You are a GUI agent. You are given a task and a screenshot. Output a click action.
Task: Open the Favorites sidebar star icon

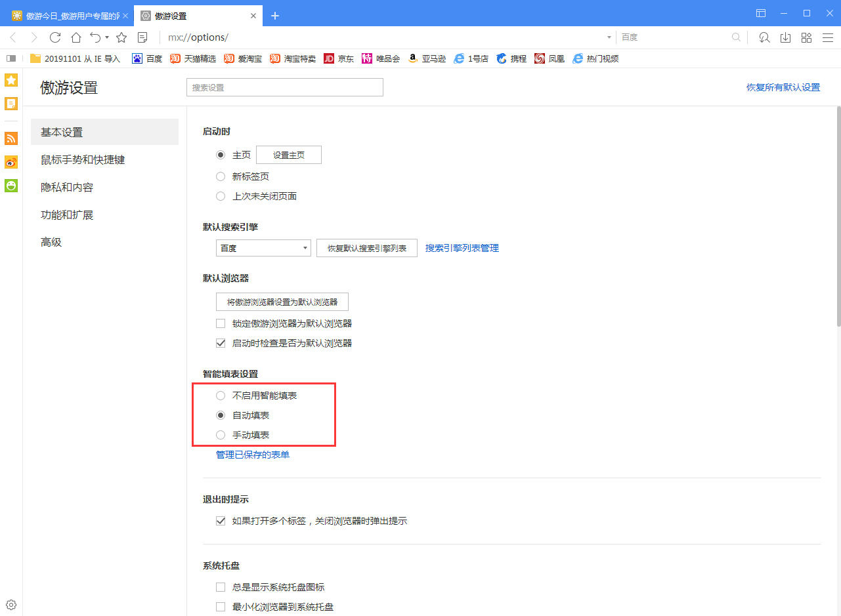pyautogui.click(x=11, y=79)
